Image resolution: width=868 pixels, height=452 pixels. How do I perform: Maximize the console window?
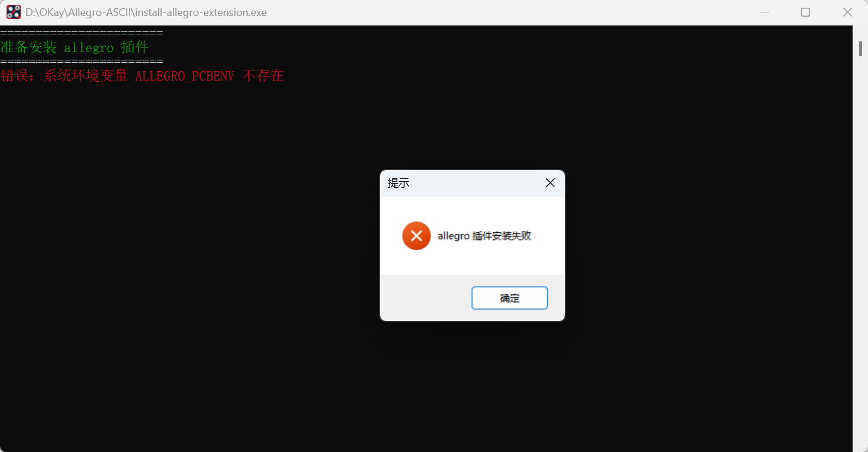point(805,12)
